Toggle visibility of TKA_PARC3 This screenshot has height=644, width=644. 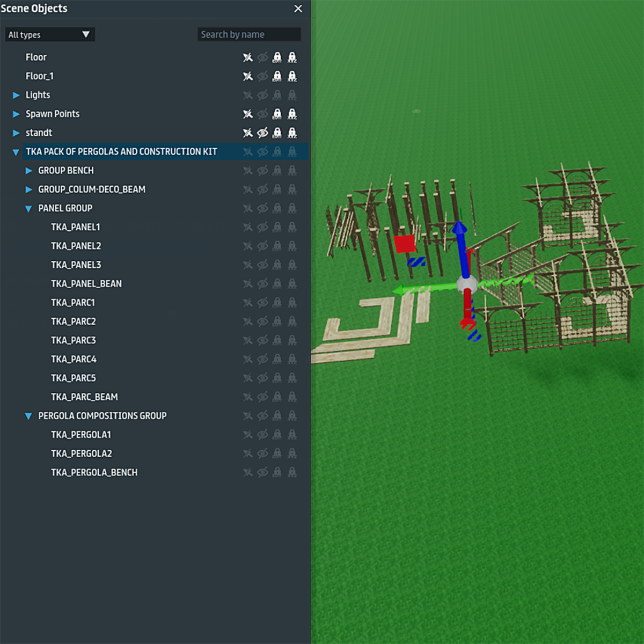coord(262,340)
